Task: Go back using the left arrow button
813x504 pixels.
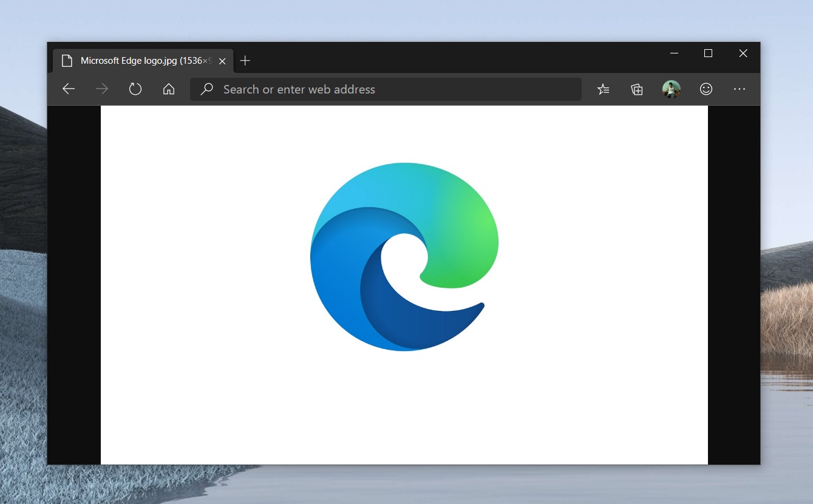Action: 69,89
